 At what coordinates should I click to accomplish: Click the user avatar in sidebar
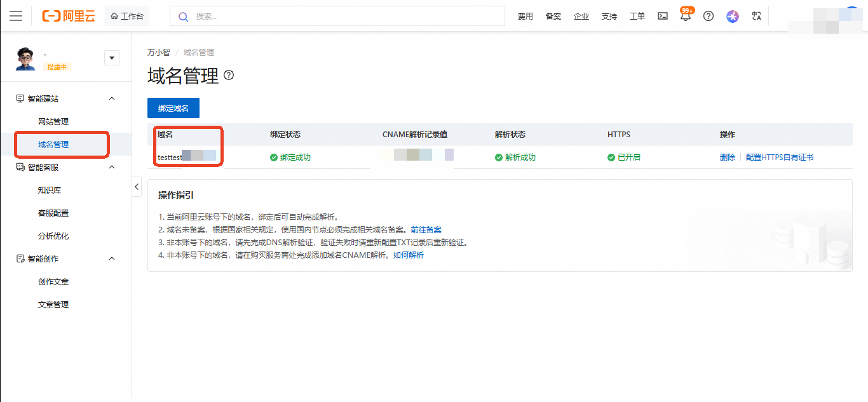[x=25, y=58]
